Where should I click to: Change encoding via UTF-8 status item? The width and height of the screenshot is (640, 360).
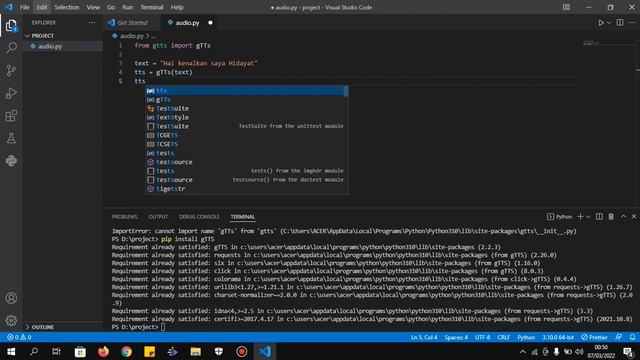click(482, 337)
